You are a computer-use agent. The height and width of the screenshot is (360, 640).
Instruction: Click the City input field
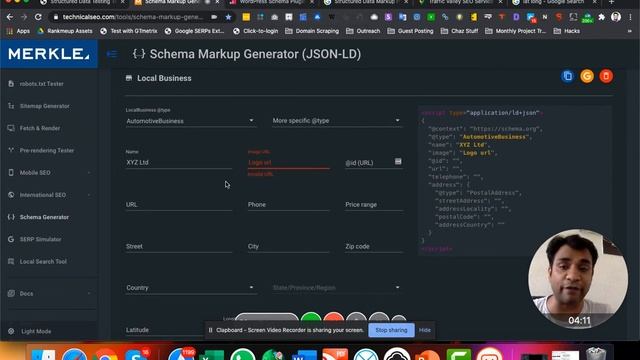click(288, 247)
